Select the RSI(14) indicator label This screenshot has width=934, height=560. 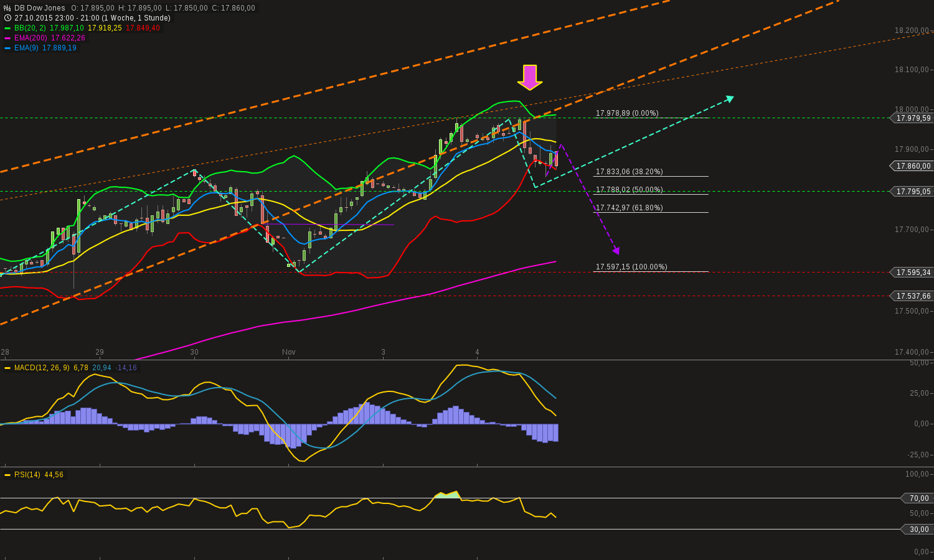27,475
